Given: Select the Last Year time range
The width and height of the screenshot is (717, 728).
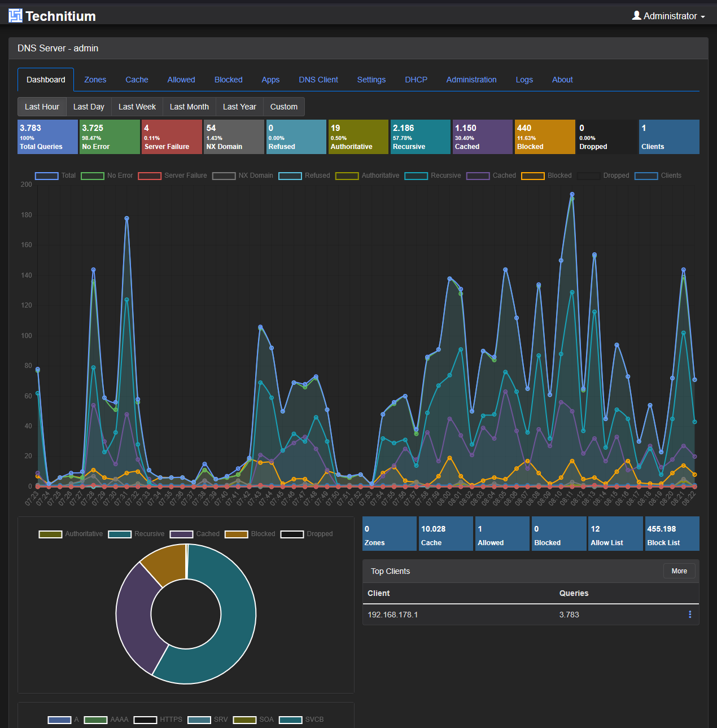Looking at the screenshot, I should [239, 107].
